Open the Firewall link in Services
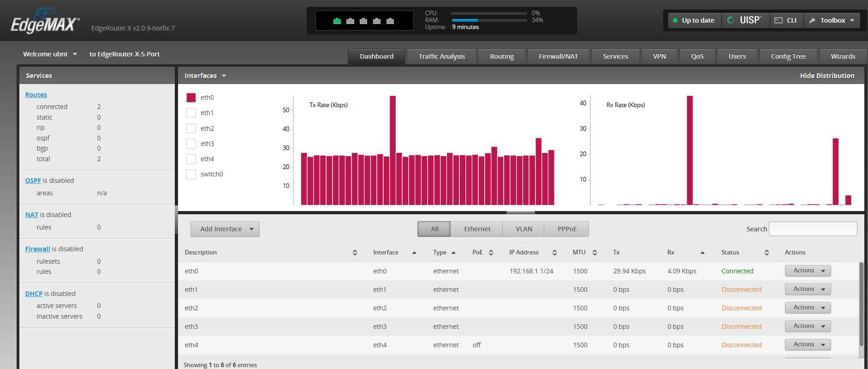 coord(37,249)
